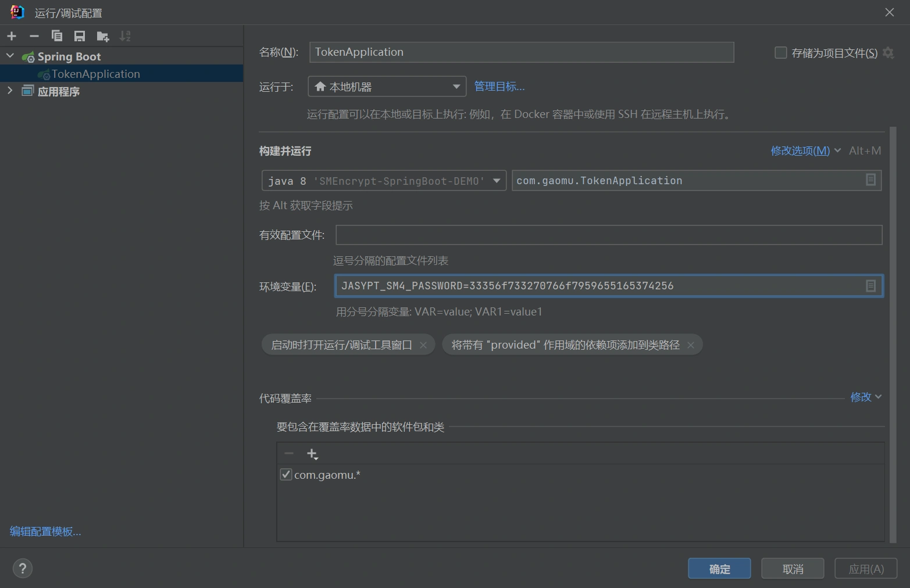The height and width of the screenshot is (588, 910).
Task: Collapse the Spring Boot tree node
Action: [x=10, y=56]
